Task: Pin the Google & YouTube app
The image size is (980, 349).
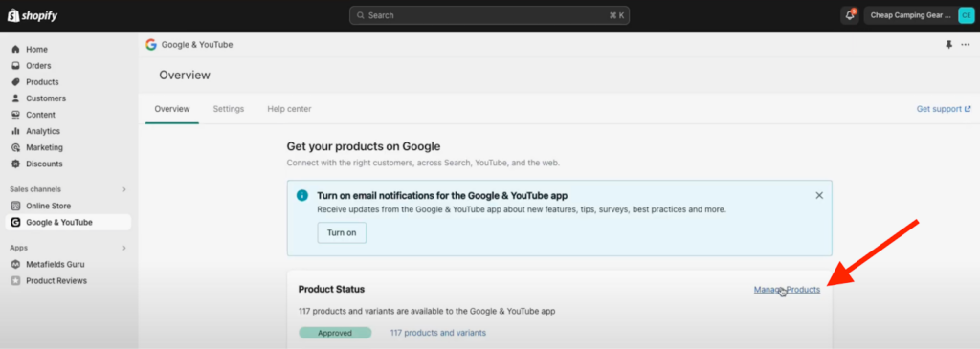Action: [948, 44]
